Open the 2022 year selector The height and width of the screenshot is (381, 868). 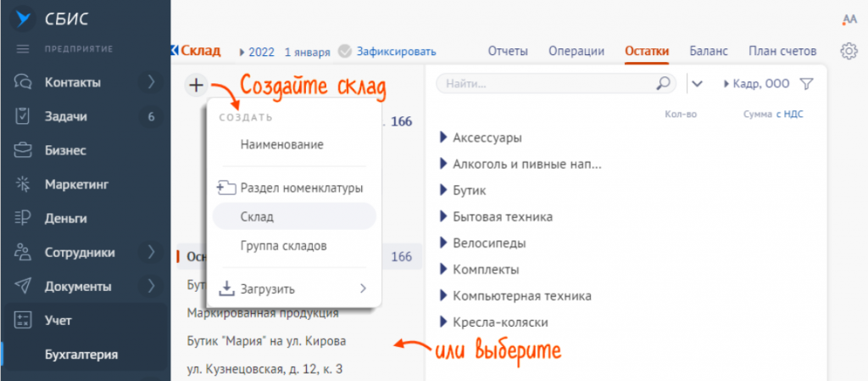(258, 52)
